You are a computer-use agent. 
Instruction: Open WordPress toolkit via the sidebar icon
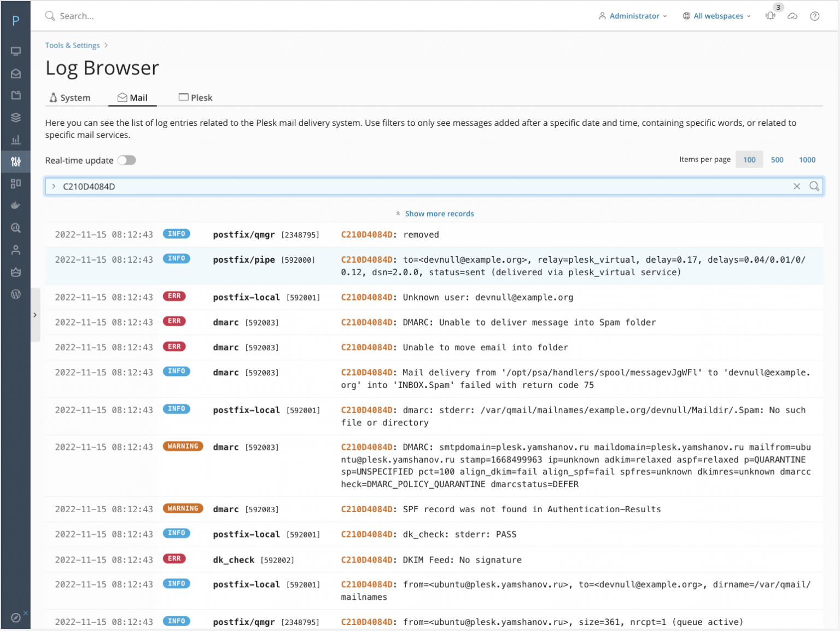coord(16,294)
